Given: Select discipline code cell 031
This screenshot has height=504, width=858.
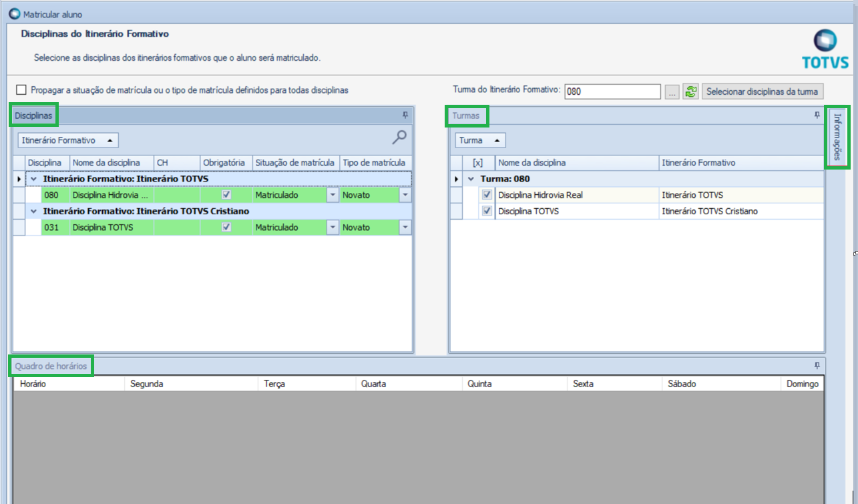Looking at the screenshot, I should pos(55,227).
